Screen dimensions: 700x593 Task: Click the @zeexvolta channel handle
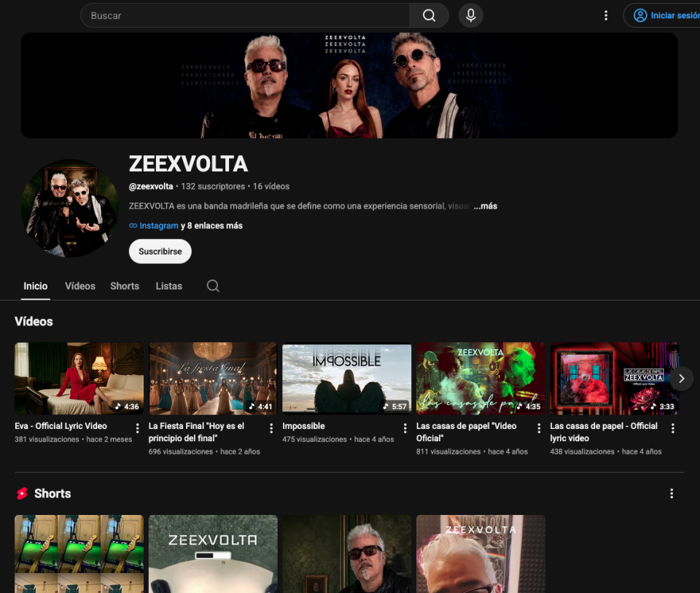pyautogui.click(x=151, y=186)
